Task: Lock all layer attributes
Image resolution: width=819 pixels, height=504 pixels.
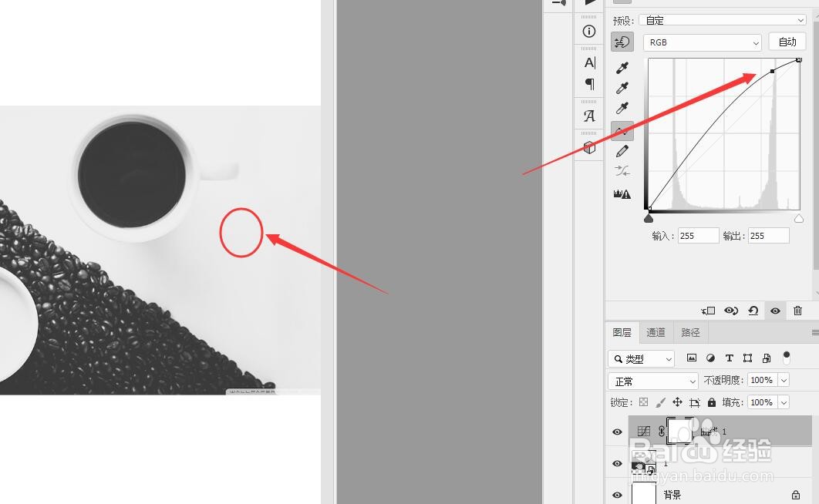Action: click(711, 402)
